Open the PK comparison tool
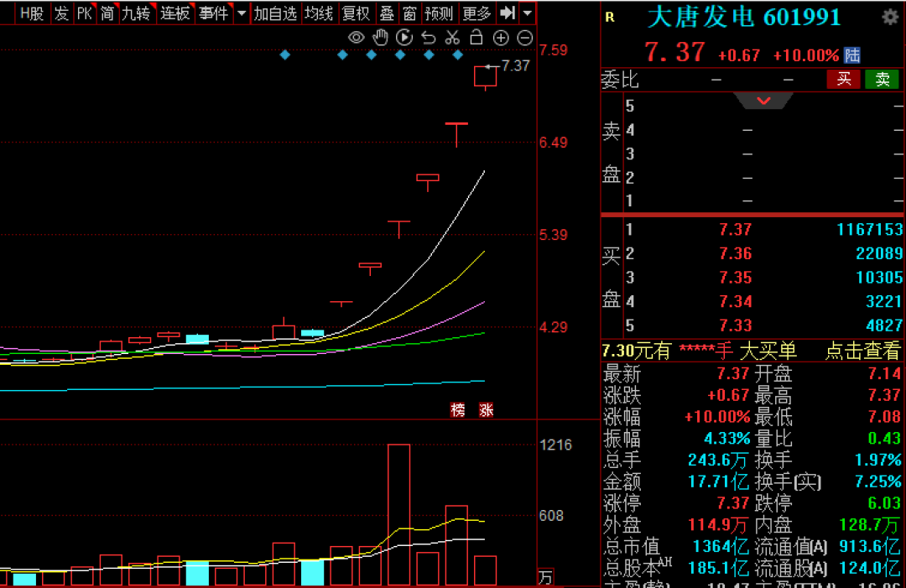This screenshot has height=588, width=906. point(85,13)
